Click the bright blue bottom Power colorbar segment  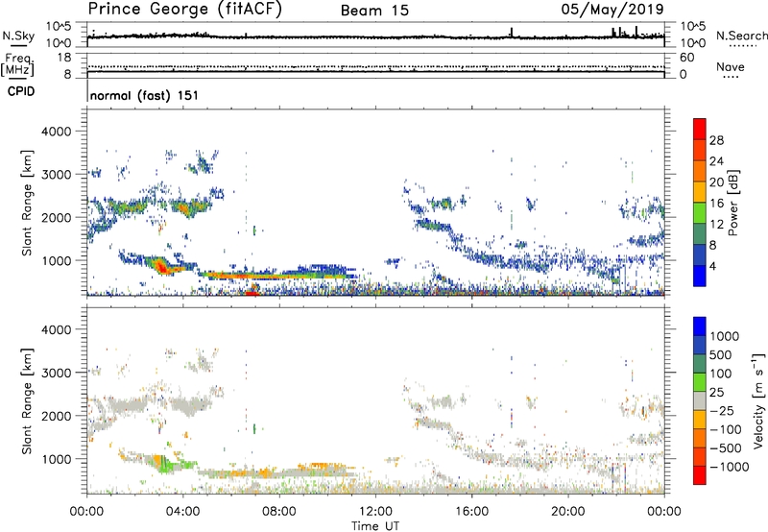(700, 276)
